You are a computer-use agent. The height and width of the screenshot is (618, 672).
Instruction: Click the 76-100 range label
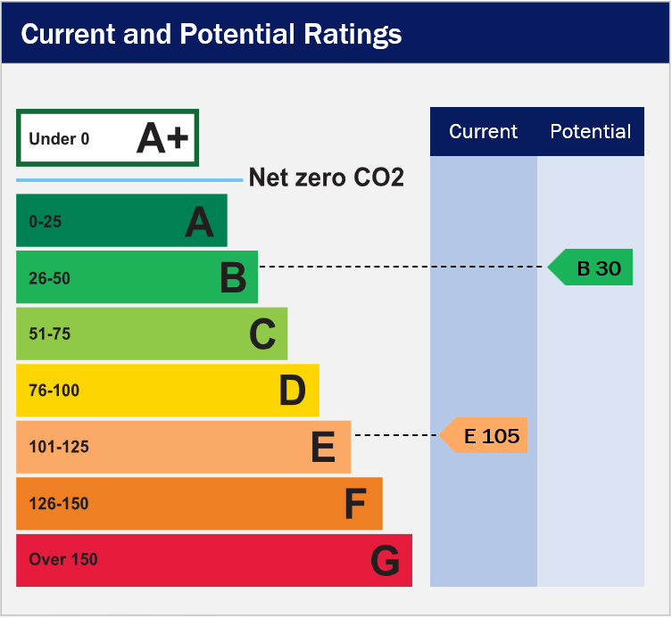pos(54,391)
